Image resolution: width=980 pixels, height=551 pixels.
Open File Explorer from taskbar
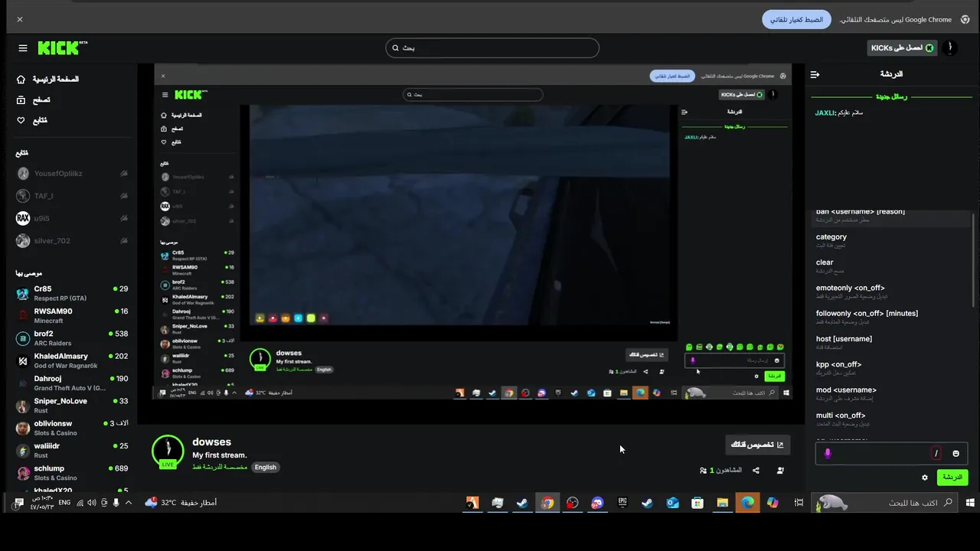[722, 503]
